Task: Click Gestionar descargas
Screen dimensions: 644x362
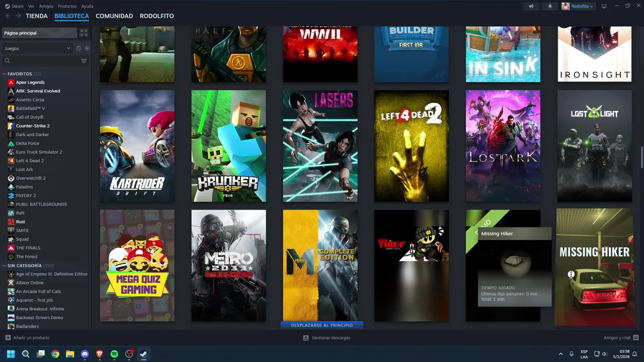Action: click(331, 338)
